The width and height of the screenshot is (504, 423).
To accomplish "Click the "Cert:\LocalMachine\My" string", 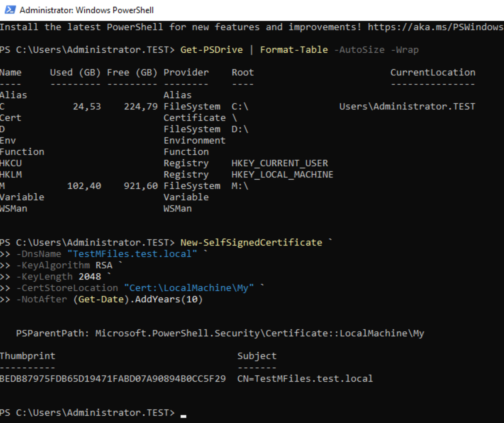I will (x=189, y=288).
